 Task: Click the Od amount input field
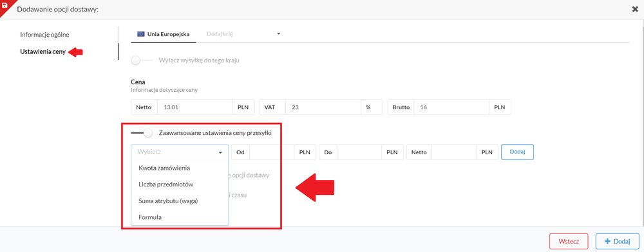pyautogui.click(x=272, y=152)
